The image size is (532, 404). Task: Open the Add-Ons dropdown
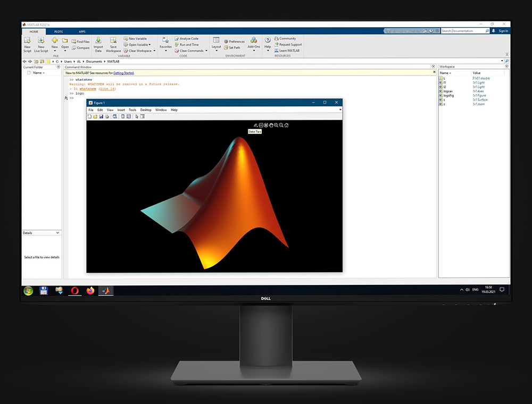(x=254, y=45)
